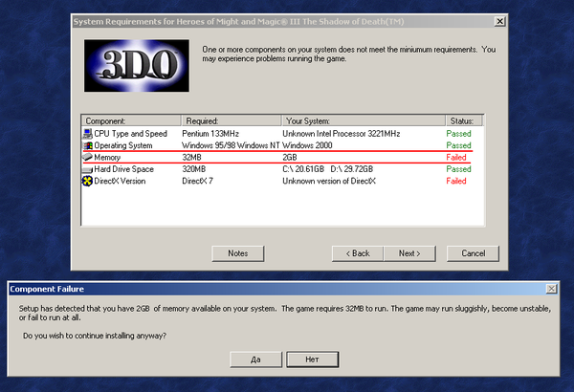Select the DirectX Version row label
The width and height of the screenshot is (574, 392).
(120, 181)
